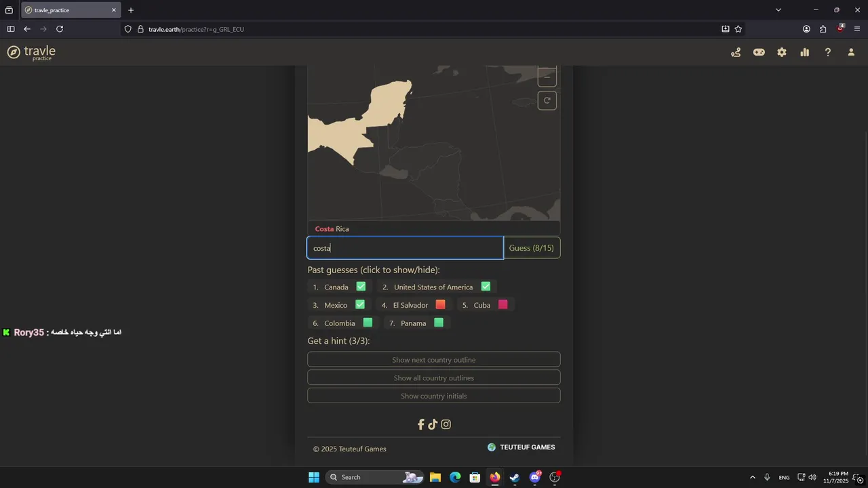868x488 pixels.
Task: Click the Yucatan region on the map
Action: point(390,102)
